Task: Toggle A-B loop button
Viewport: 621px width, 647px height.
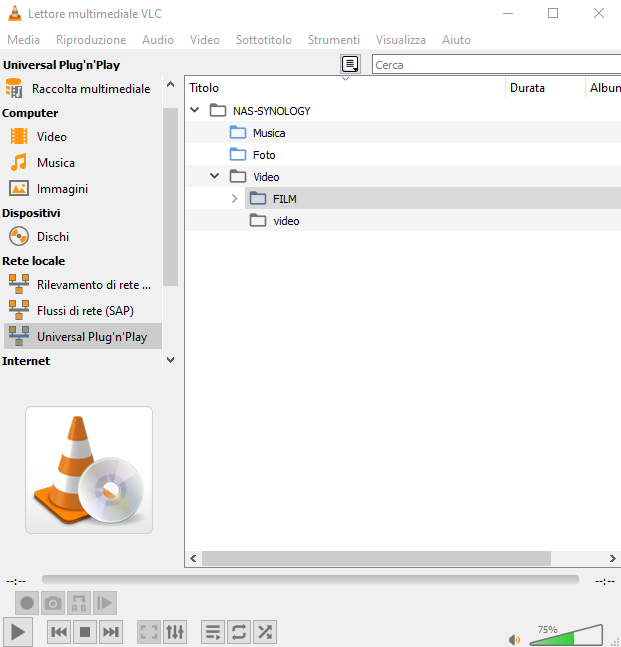Action: [x=79, y=603]
